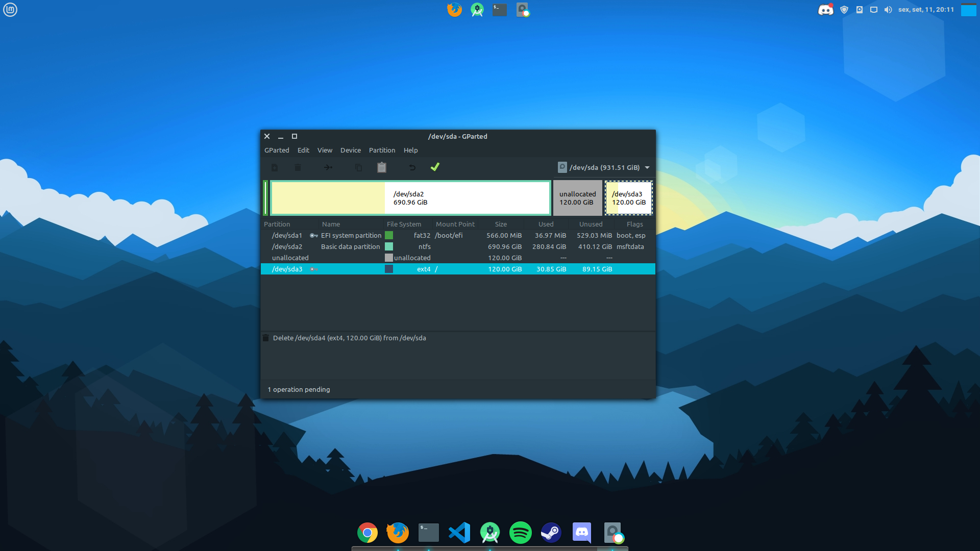Apply all operations with green checkmark
The height and width of the screenshot is (551, 980).
(x=435, y=167)
